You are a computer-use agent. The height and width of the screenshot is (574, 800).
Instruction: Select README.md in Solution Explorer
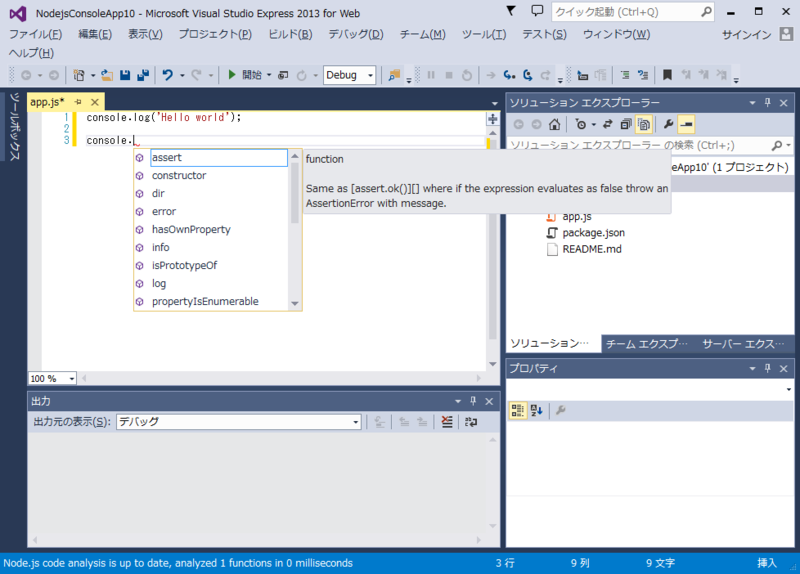[x=592, y=249]
